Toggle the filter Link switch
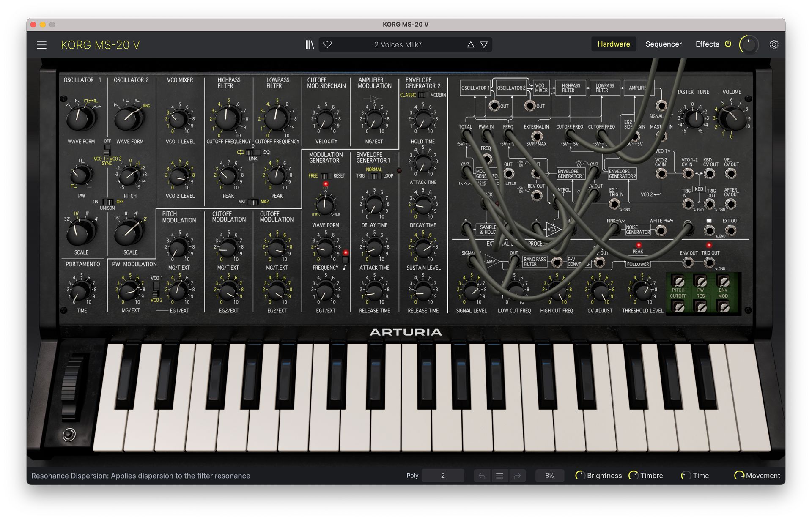The image size is (812, 520). pos(253,152)
